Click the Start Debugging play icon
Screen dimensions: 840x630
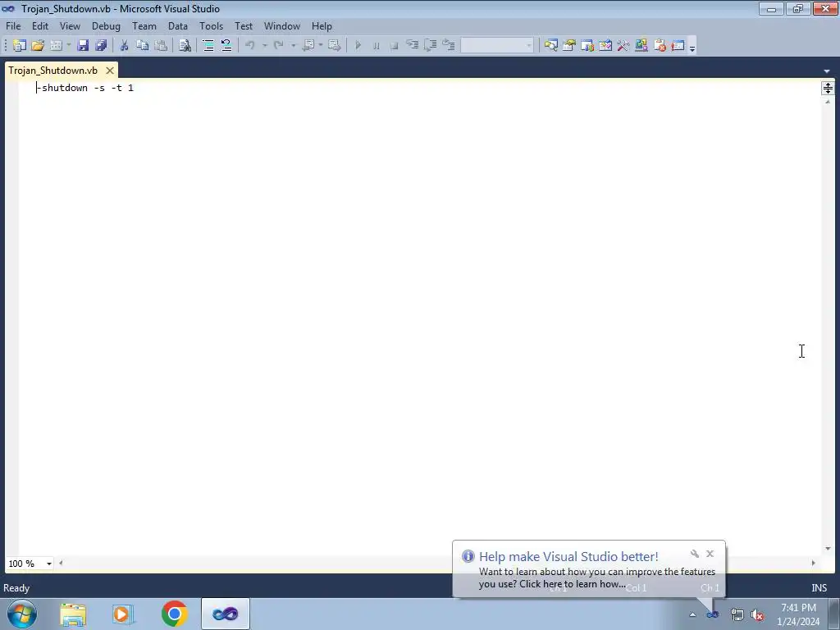[358, 46]
